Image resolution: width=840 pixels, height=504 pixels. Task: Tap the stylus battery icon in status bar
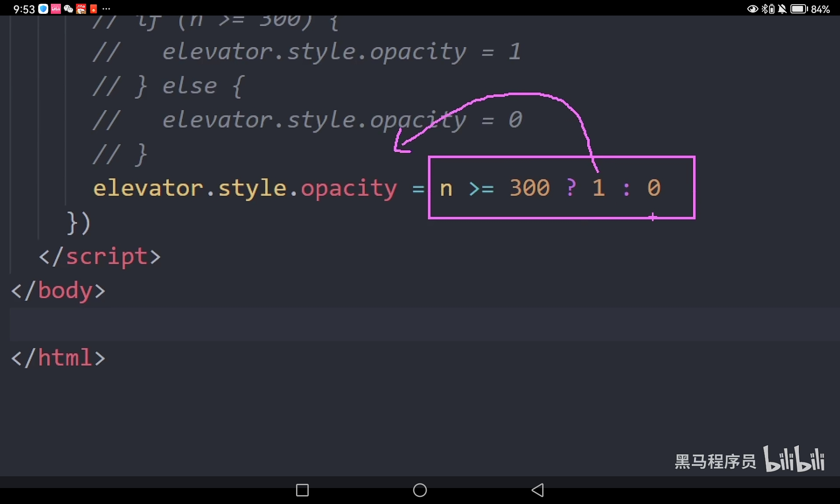[x=772, y=8]
